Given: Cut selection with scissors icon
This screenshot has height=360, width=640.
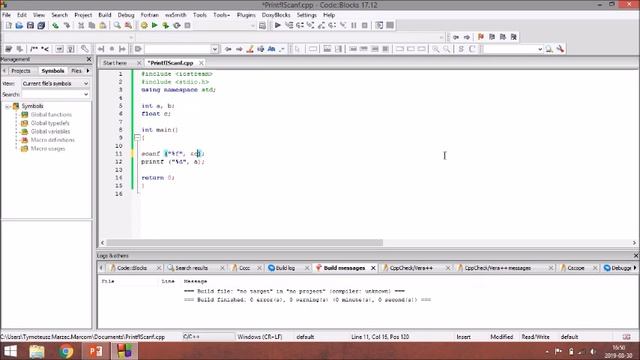Looking at the screenshot, I should coord(81,25).
